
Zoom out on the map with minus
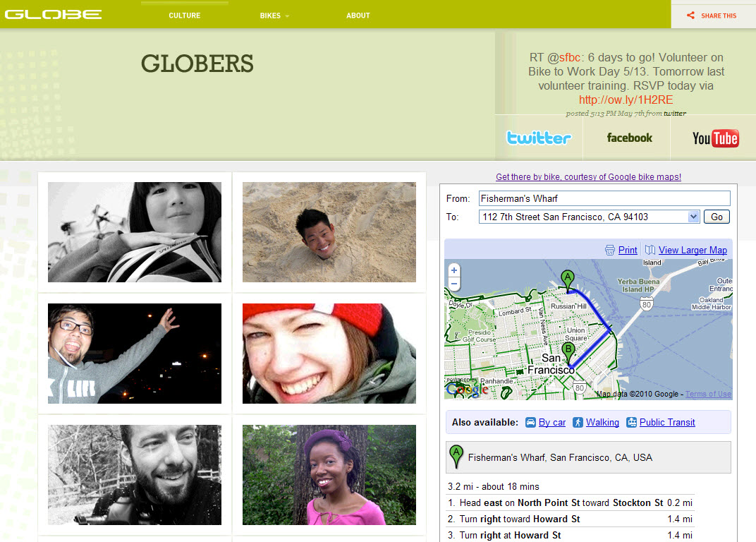click(x=453, y=284)
